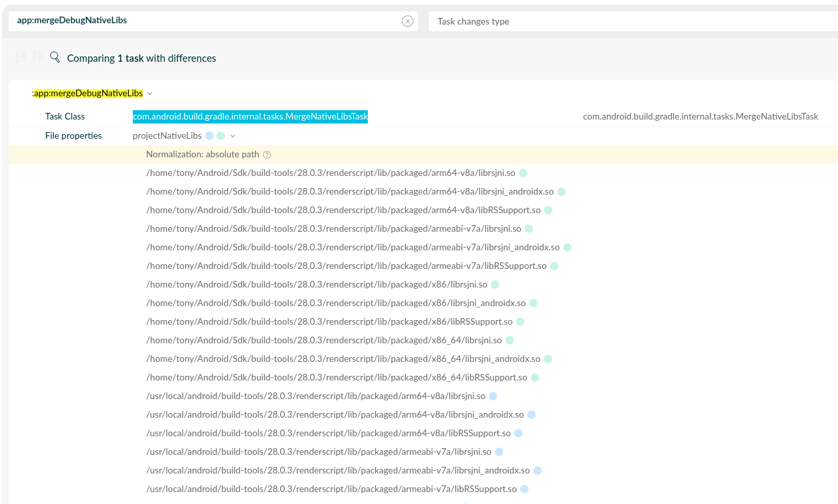Click the expand all icon
Viewport: 838px width, 504px height.
point(22,58)
